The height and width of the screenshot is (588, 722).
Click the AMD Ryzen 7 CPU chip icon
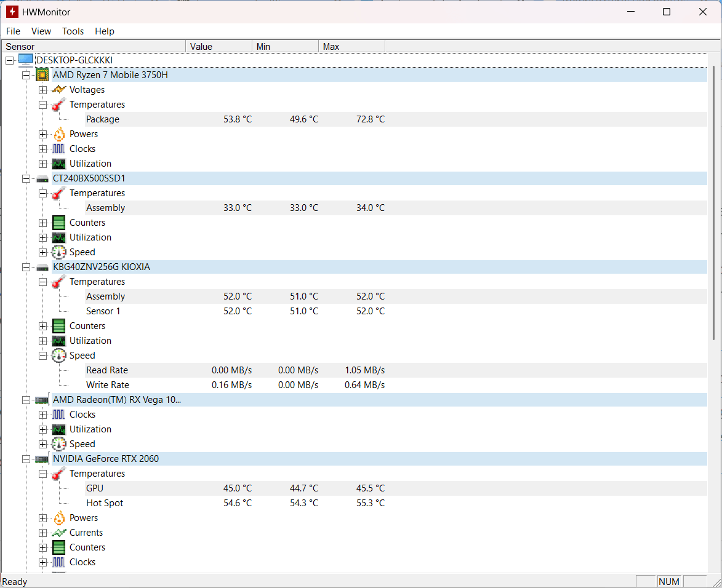[x=42, y=74]
